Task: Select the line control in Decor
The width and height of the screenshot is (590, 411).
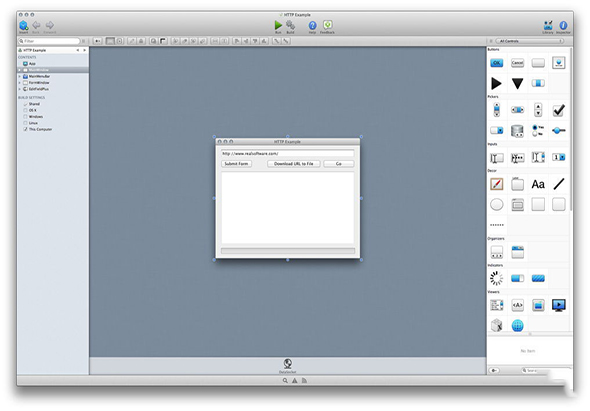Action: (559, 184)
